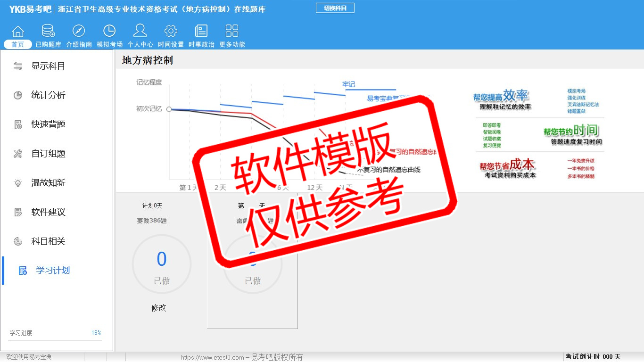644x362 pixels.
Task: Click the 温故知新 lightbulb icon
Action: [18, 183]
